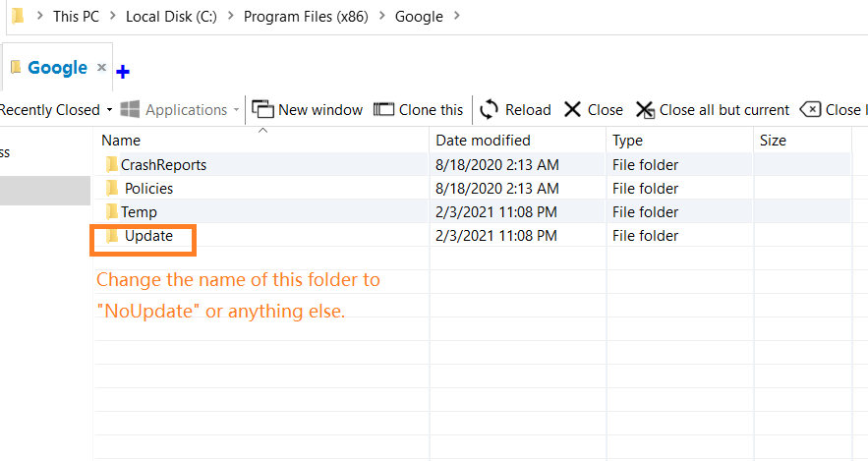
Task: Close the Google tab
Action: (101, 67)
